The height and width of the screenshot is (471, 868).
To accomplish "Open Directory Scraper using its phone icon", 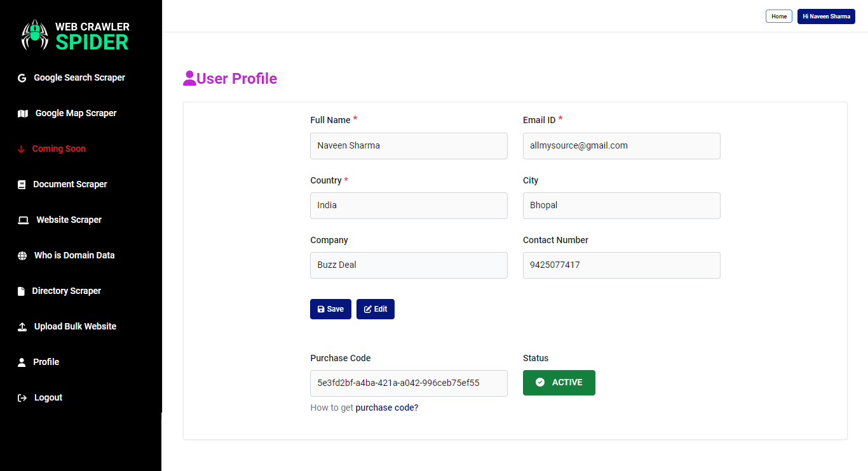I will coord(22,290).
